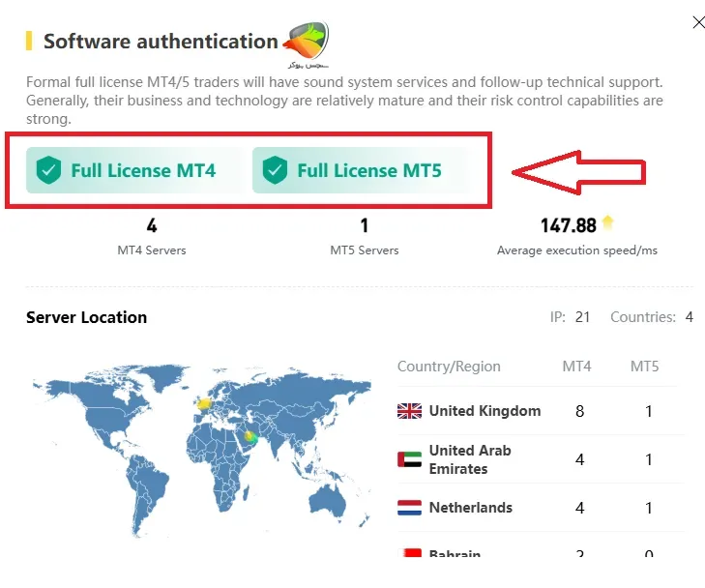Viewport: 705px width, 588px height.
Task: Click 'Average execution speed/ms' label
Action: point(576,250)
